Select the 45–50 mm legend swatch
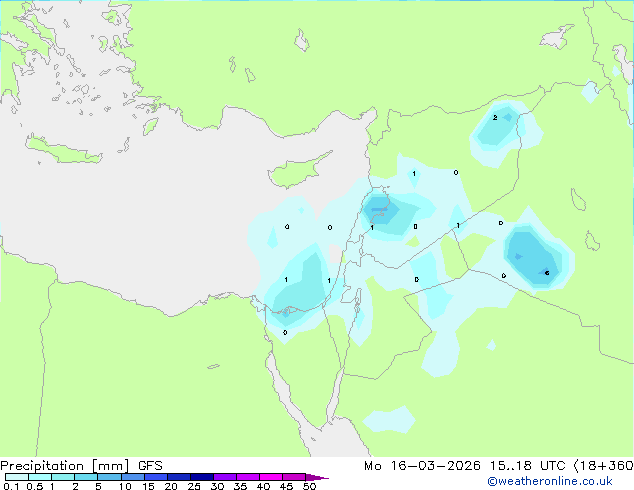 click(x=294, y=477)
